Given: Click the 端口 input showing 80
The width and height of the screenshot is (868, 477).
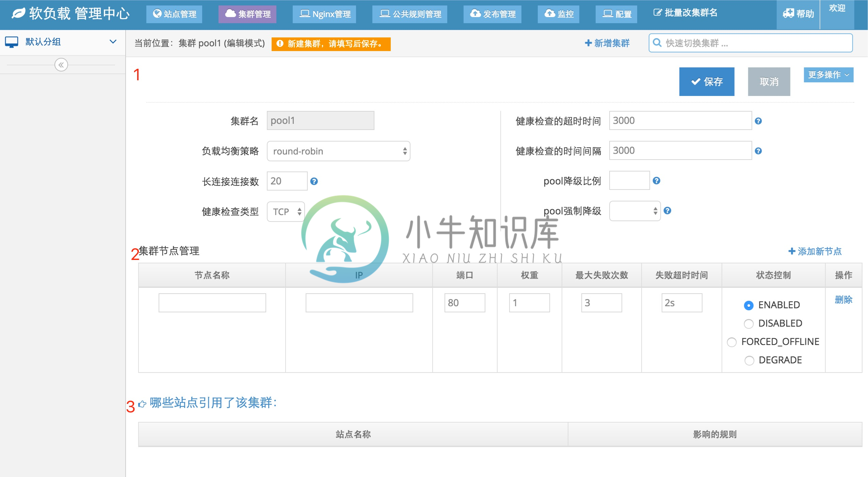Looking at the screenshot, I should point(465,303).
